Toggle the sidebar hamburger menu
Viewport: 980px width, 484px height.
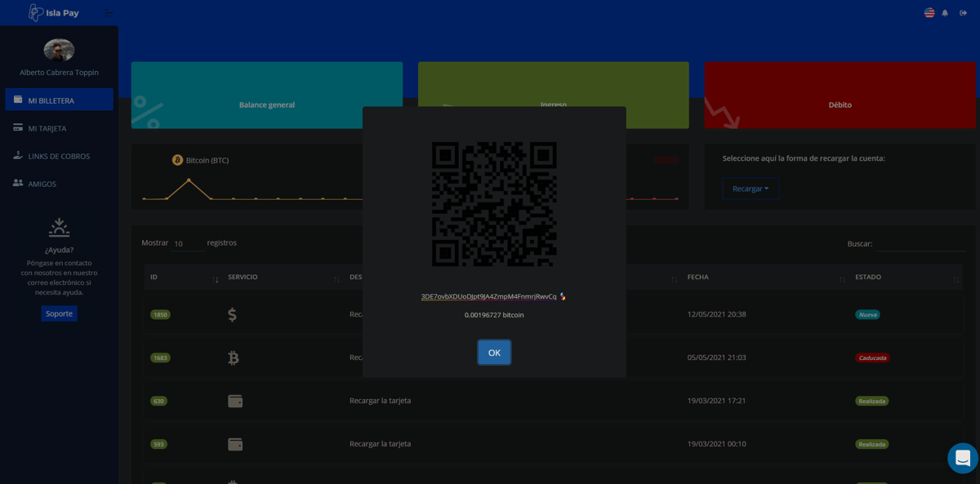109,13
